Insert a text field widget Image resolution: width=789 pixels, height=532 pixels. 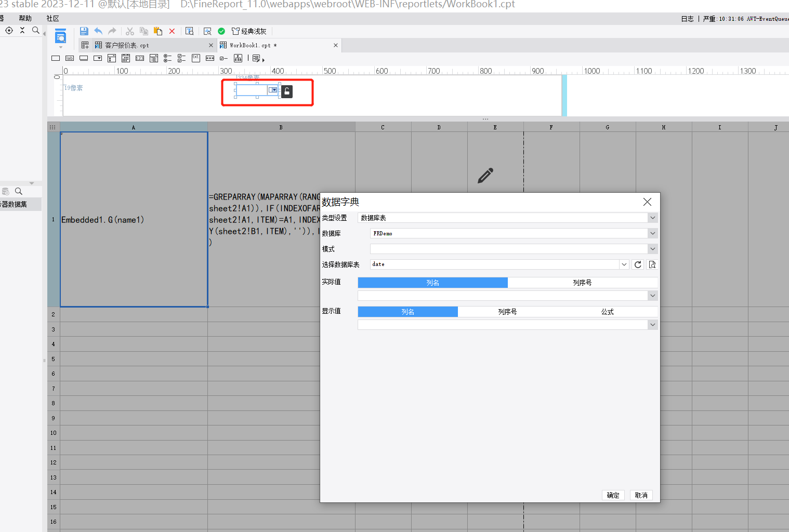click(56, 58)
